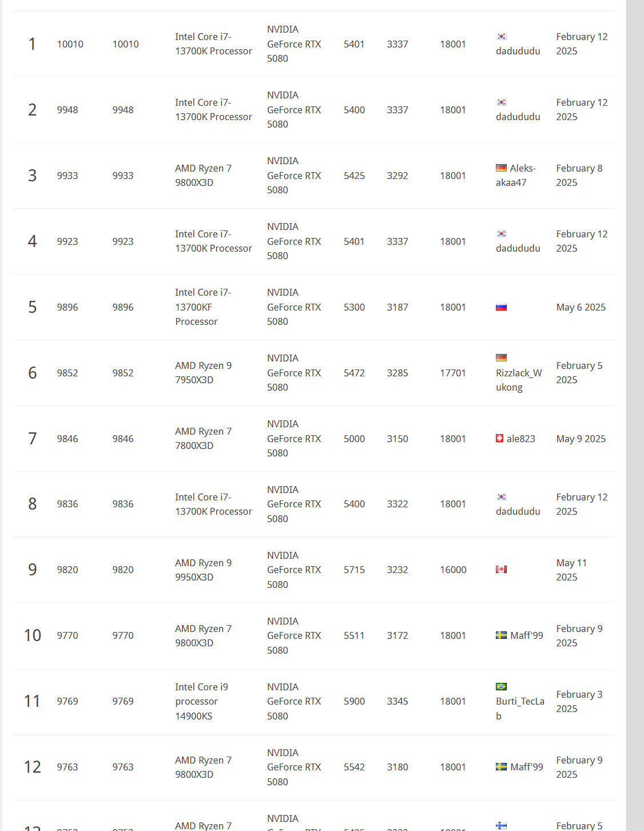
Task: Click the Brazilian flag above Burti_TecLab
Action: coord(501,687)
